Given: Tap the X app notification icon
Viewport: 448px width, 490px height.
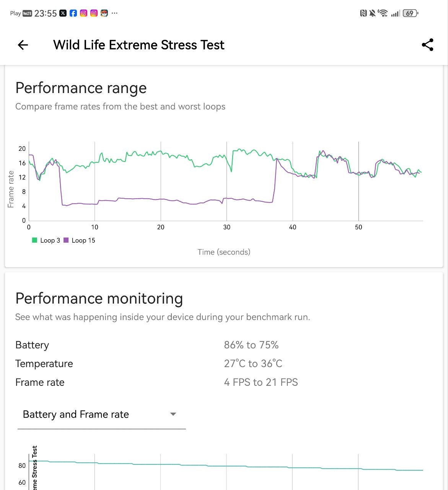Looking at the screenshot, I should tap(63, 13).
